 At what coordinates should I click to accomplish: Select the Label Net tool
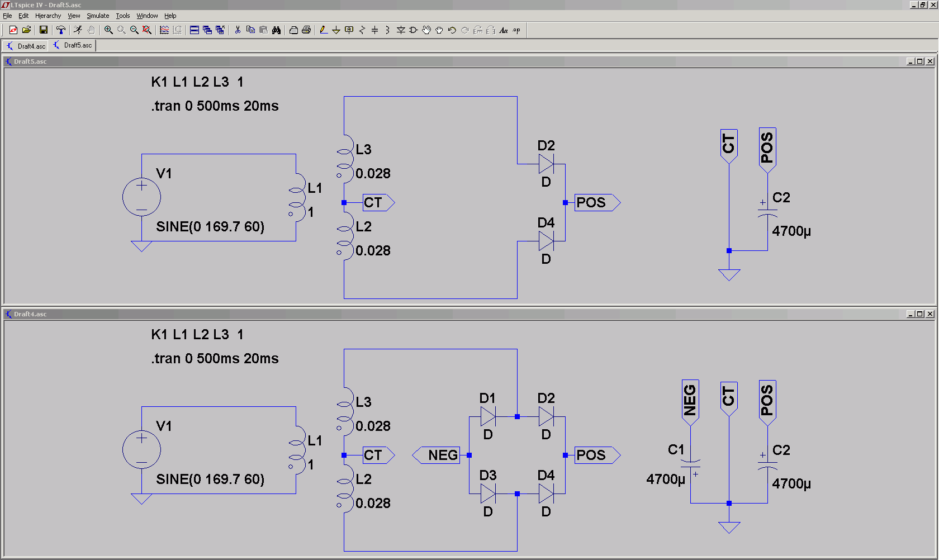click(349, 30)
